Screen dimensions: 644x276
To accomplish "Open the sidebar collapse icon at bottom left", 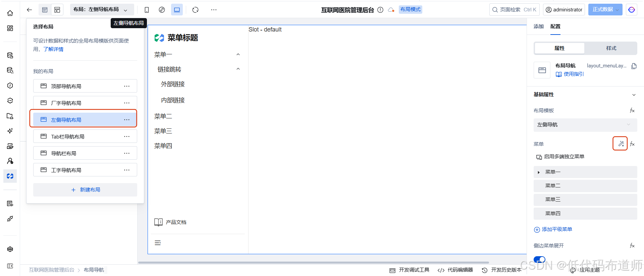I will click(x=10, y=266).
